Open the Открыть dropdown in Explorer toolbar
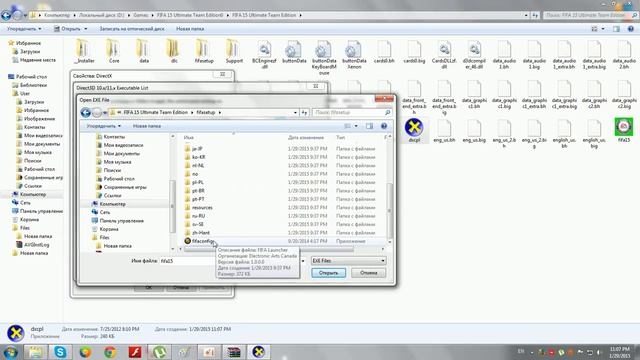This screenshot has width=640, height=360. click(85, 29)
